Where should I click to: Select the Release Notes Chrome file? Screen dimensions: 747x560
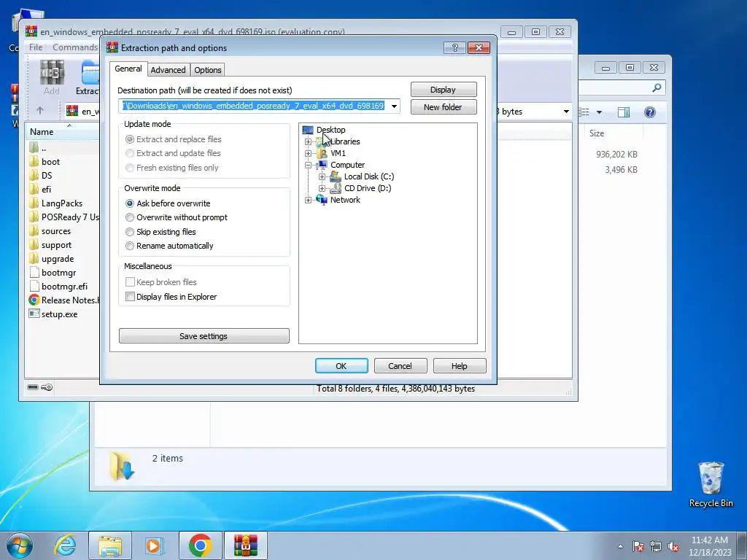pyautogui.click(x=64, y=300)
